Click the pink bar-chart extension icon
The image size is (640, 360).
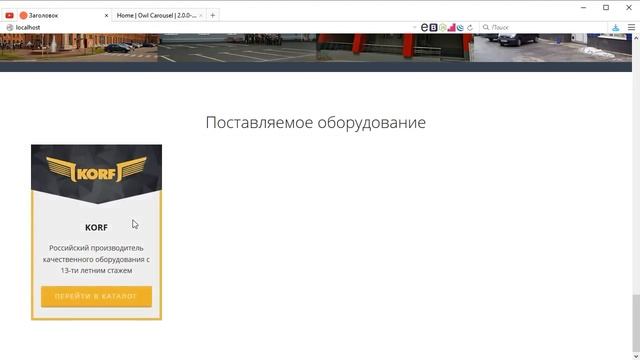451,27
